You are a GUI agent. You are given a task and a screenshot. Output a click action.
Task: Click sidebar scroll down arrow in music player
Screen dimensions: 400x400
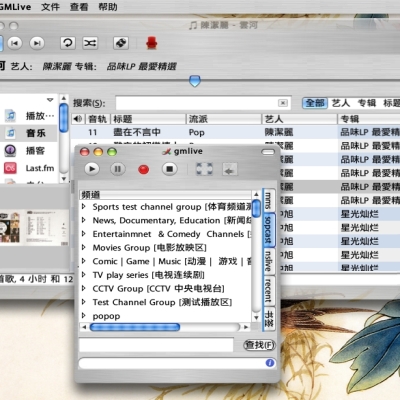point(64,179)
